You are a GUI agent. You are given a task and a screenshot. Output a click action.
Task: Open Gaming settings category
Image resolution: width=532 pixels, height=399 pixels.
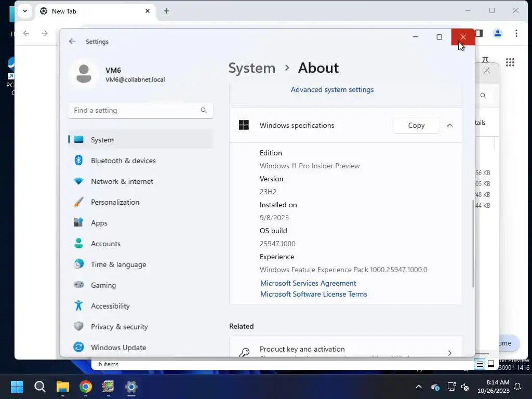tap(140, 285)
